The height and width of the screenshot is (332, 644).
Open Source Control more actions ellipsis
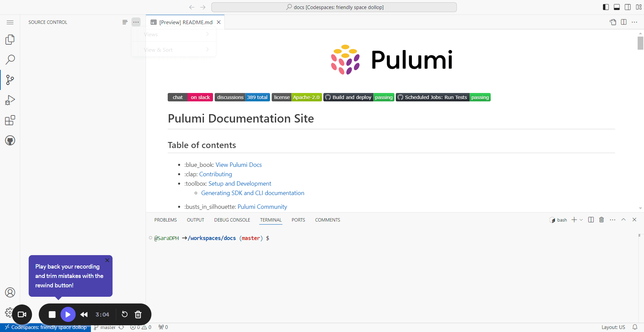tap(136, 22)
